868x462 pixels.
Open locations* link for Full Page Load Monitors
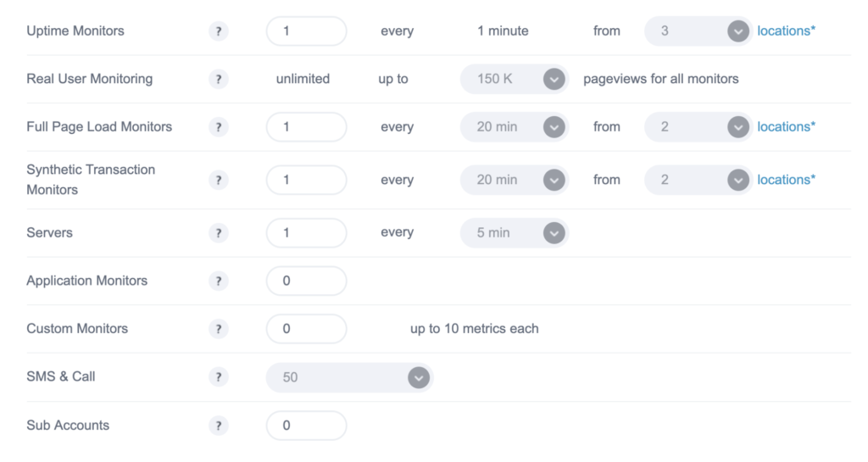[786, 126]
